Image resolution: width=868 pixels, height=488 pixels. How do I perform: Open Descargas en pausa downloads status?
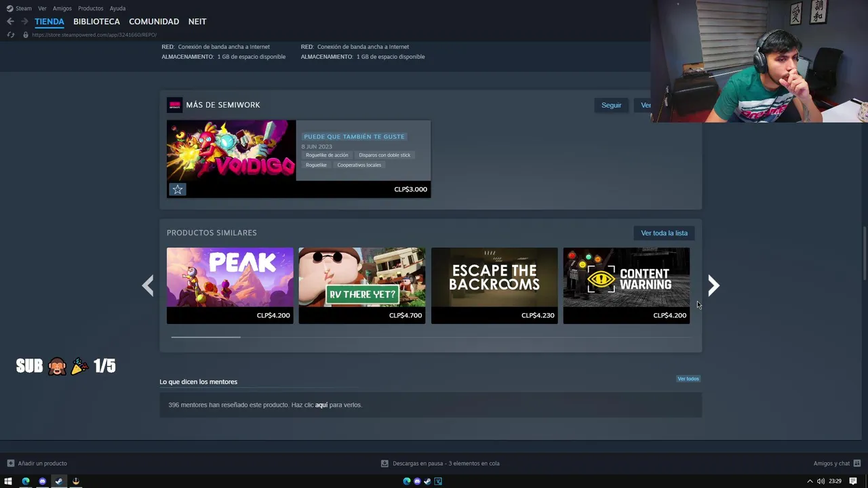pyautogui.click(x=440, y=464)
